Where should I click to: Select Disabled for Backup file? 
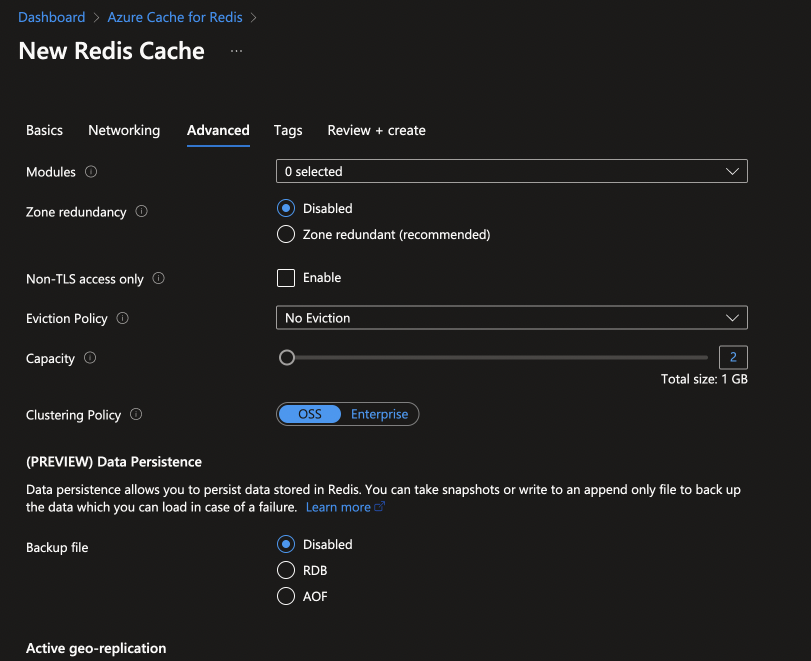click(286, 544)
